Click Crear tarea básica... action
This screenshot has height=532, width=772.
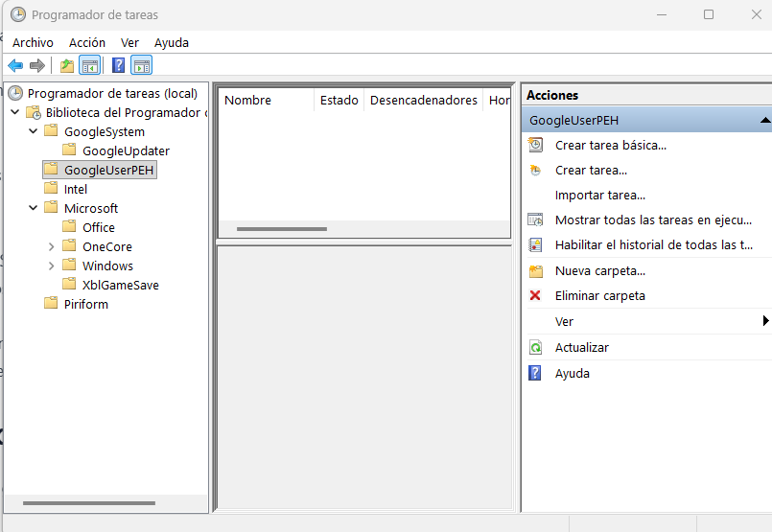point(611,145)
